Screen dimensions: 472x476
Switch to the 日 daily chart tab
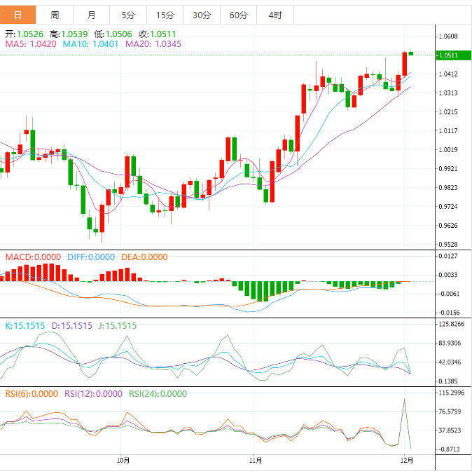click(x=18, y=15)
